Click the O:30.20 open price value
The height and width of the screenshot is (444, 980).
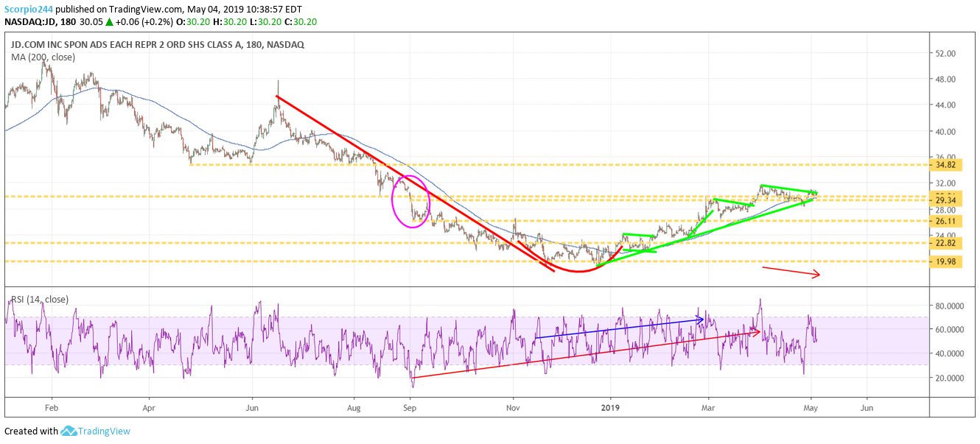pos(192,22)
